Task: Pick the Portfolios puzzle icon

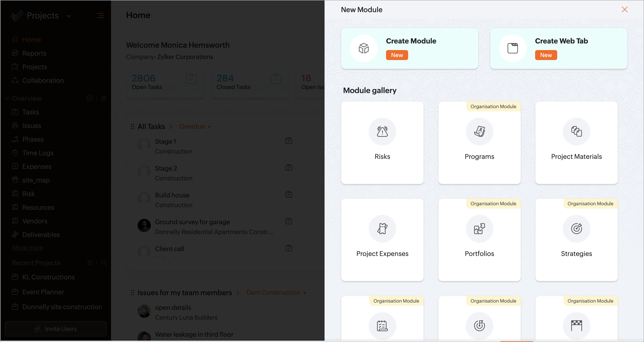Action: [479, 228]
